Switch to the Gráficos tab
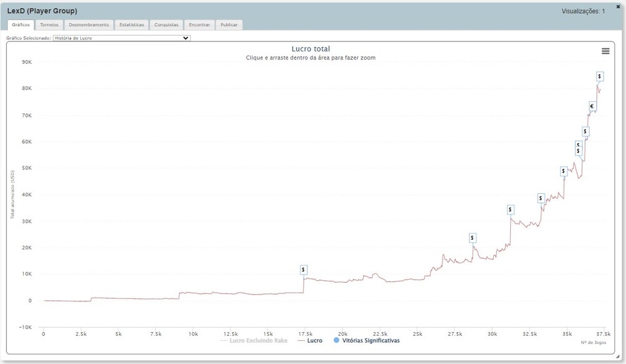 pyautogui.click(x=21, y=25)
